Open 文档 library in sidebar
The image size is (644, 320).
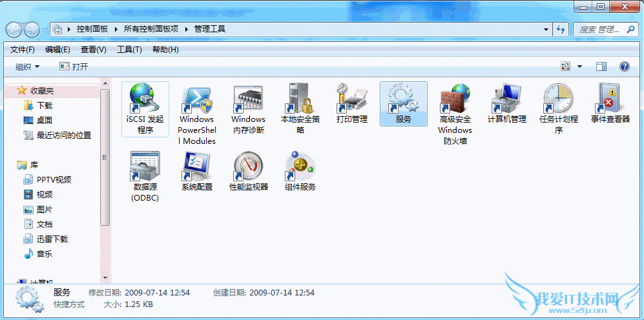[x=45, y=224]
